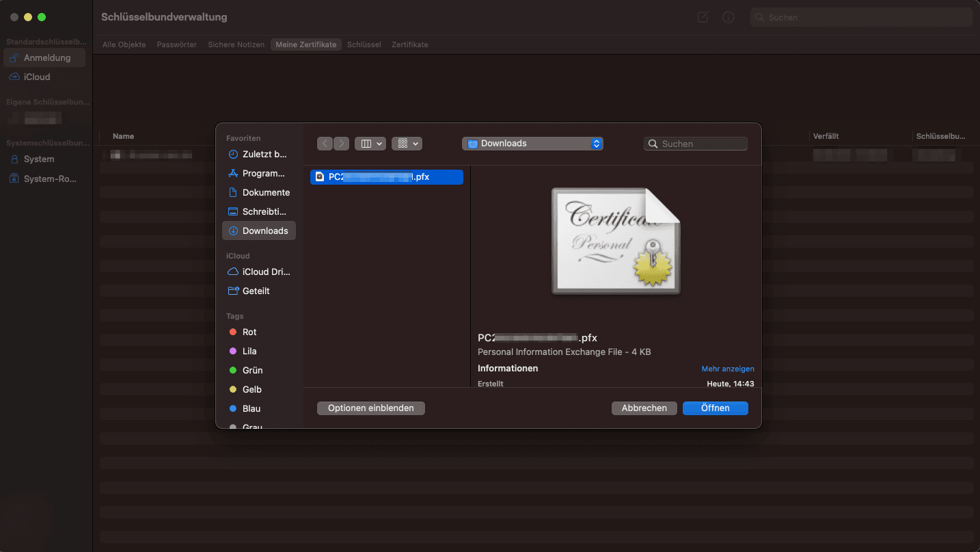This screenshot has height=552, width=980.
Task: Expand the grouping options dropdown
Action: click(407, 144)
